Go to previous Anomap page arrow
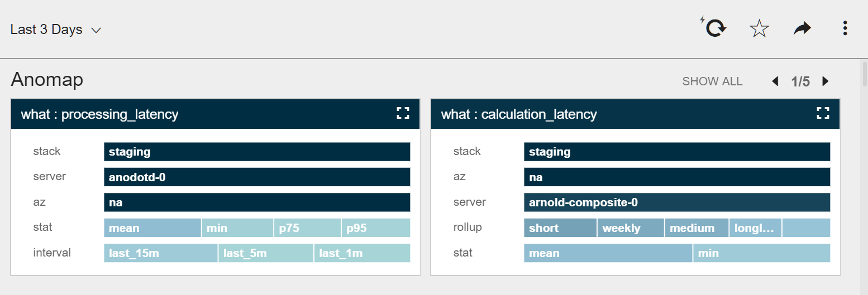Viewport: 868px width, 295px height. click(775, 81)
